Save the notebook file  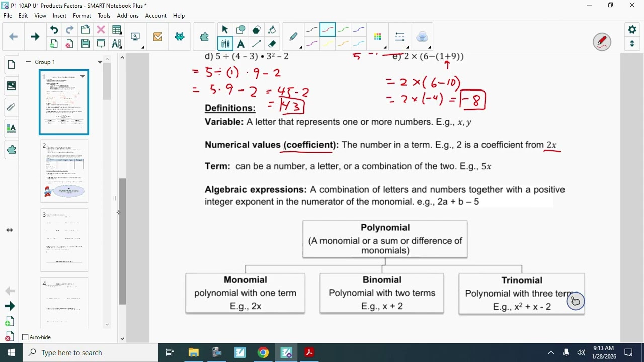click(x=85, y=44)
